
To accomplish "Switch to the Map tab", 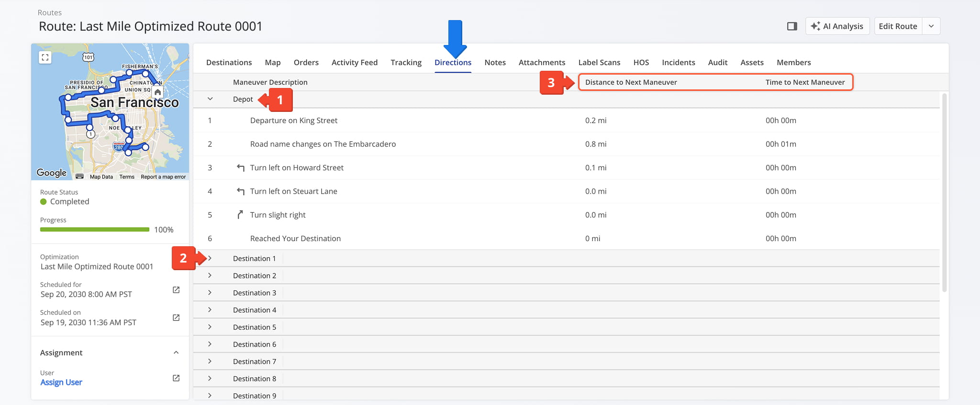I will [x=273, y=63].
